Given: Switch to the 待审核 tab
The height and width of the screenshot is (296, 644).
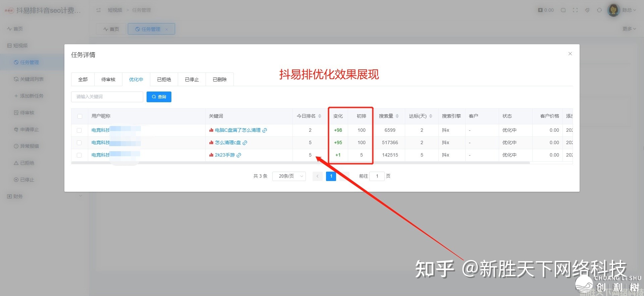Looking at the screenshot, I should 108,79.
